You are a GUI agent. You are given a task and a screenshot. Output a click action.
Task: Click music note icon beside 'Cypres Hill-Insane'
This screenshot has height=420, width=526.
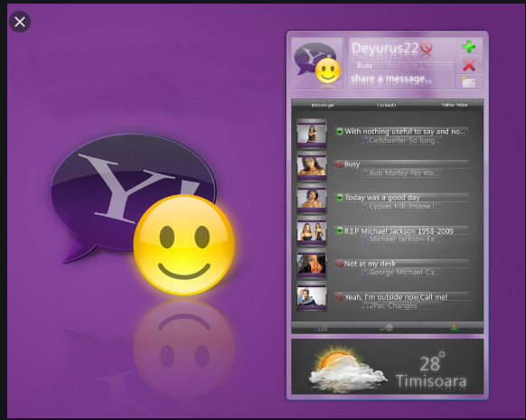coord(365,207)
